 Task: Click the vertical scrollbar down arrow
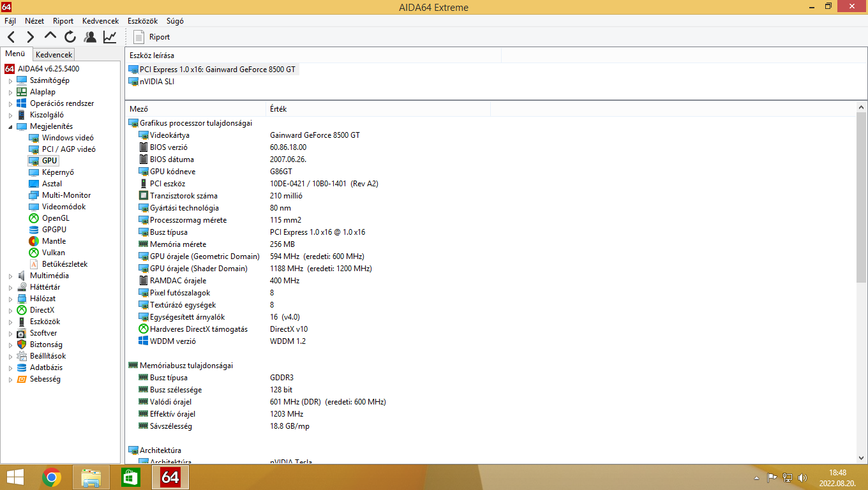coord(862,457)
